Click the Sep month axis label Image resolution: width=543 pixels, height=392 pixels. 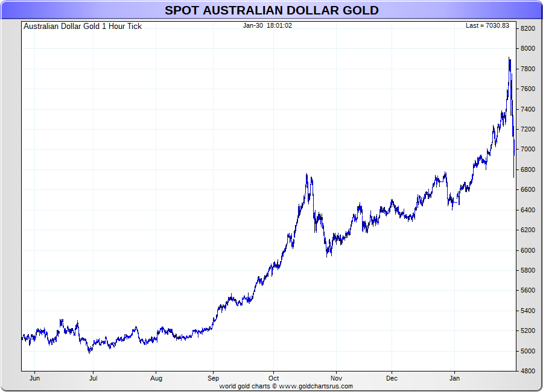point(214,379)
